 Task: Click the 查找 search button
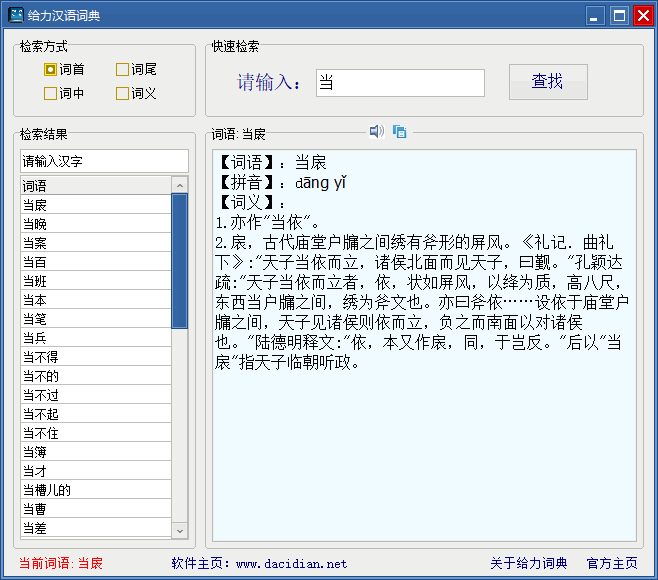(x=548, y=82)
